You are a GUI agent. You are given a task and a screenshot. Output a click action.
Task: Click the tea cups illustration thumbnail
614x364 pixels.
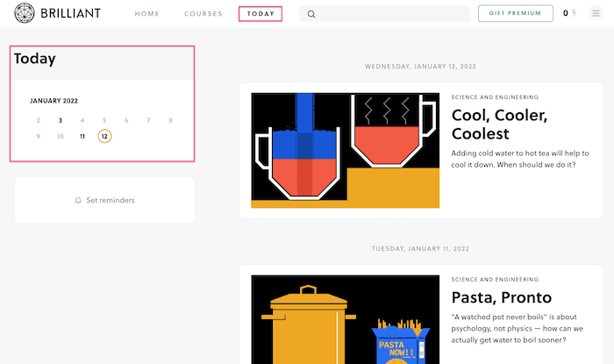click(x=345, y=150)
